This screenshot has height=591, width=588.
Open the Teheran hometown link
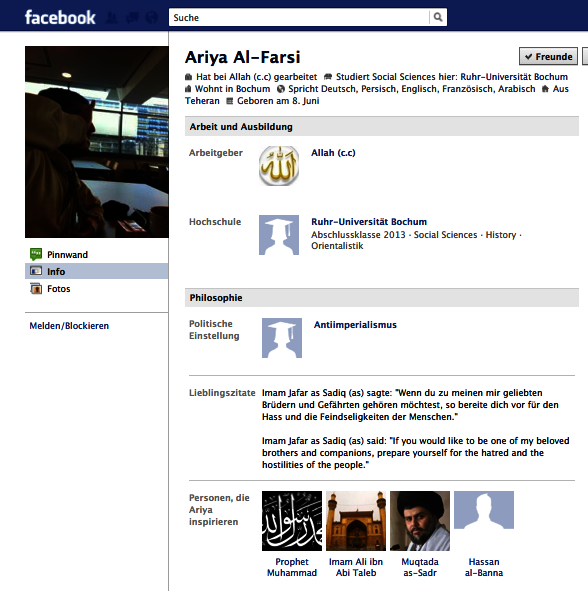click(202, 101)
